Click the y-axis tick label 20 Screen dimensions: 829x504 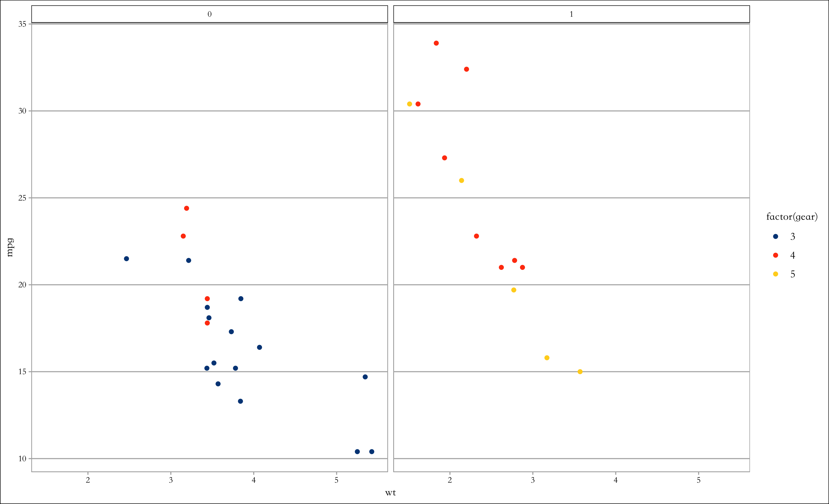click(x=22, y=285)
